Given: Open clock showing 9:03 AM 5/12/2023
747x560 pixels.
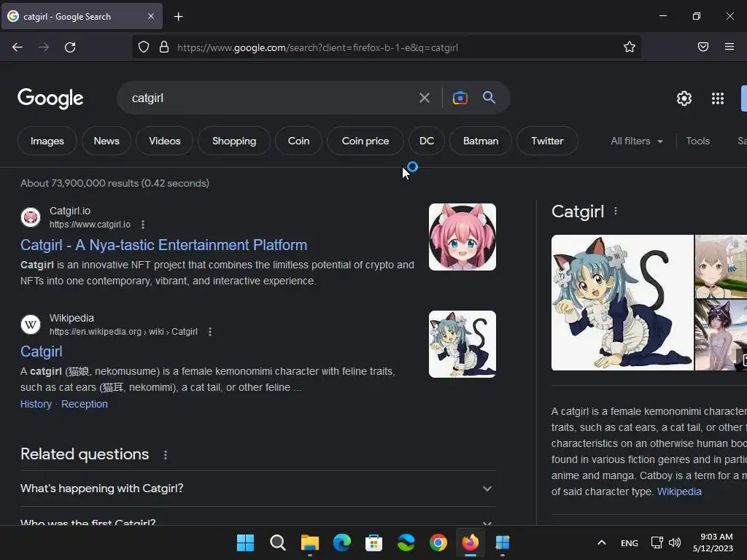Looking at the screenshot, I should pyautogui.click(x=713, y=542).
